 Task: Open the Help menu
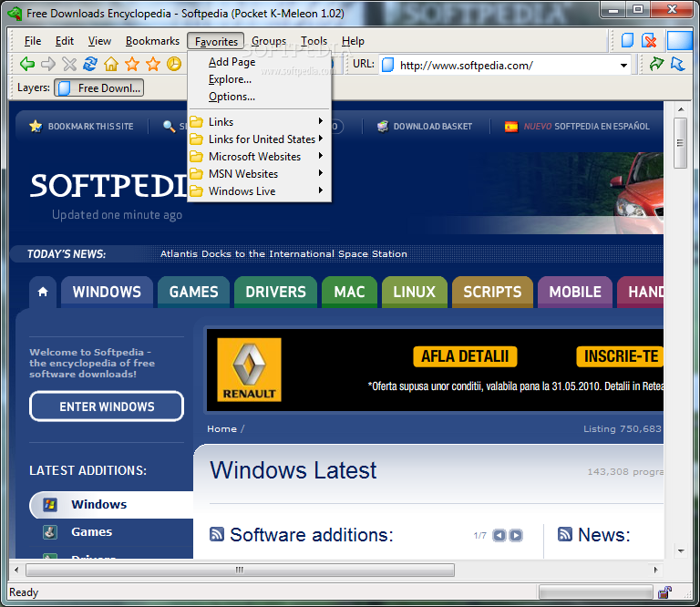[x=353, y=41]
